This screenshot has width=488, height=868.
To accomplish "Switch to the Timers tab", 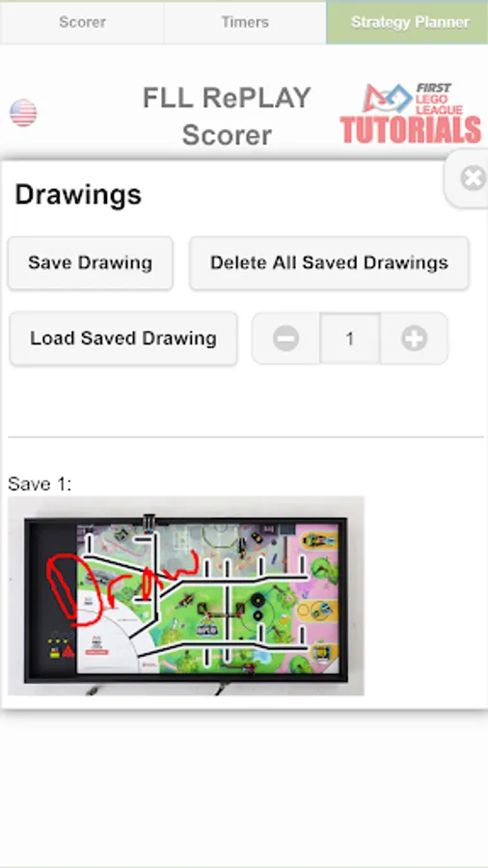I will pos(245,22).
